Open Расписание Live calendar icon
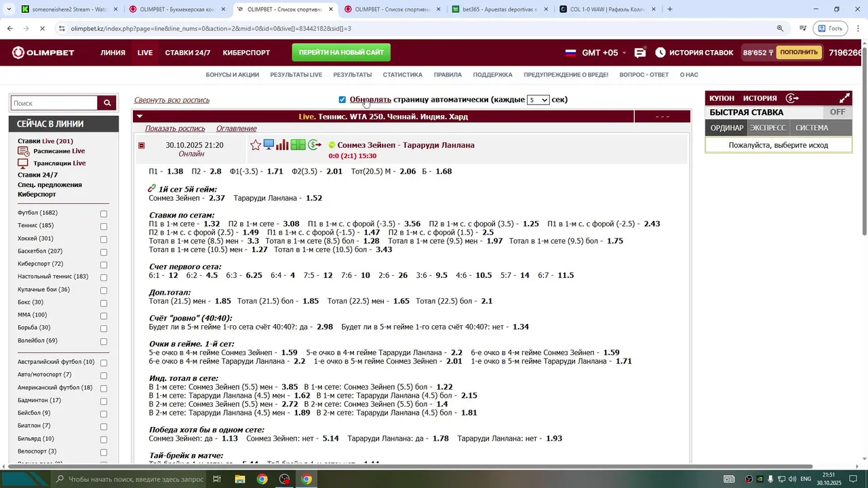 [23, 151]
